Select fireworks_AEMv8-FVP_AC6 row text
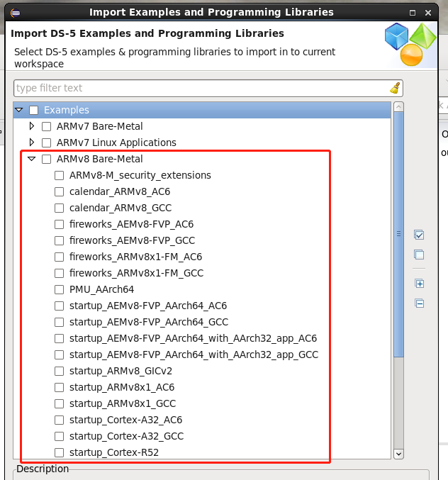The image size is (448, 480). coord(132,224)
